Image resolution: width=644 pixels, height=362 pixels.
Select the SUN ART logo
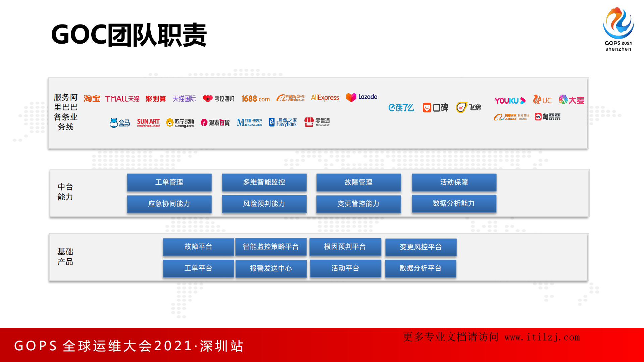pos(148,122)
